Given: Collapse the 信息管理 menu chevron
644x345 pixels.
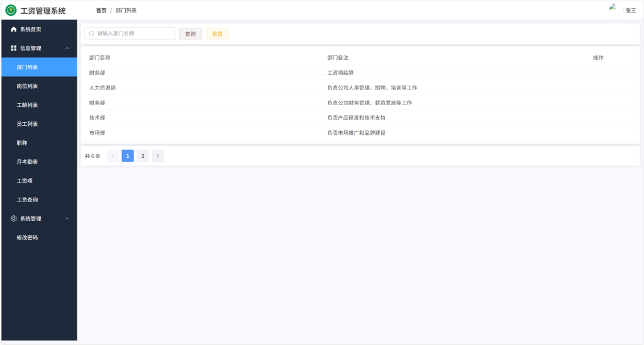Looking at the screenshot, I should pos(67,48).
